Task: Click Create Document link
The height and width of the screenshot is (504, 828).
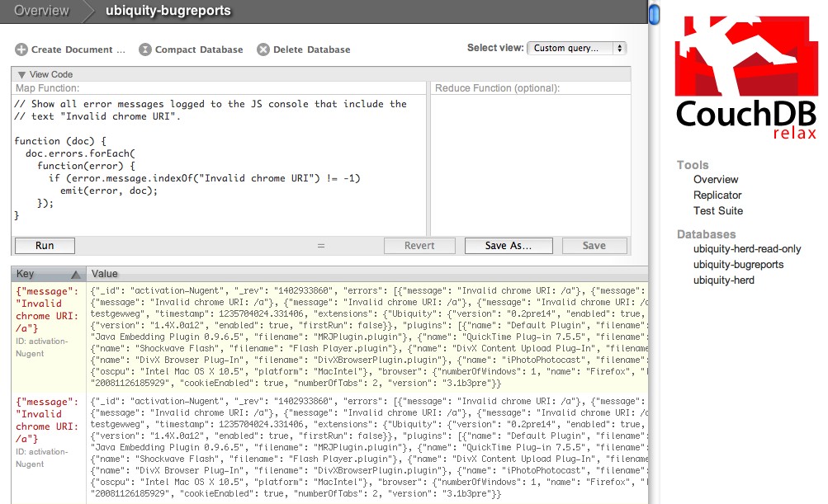Action: coord(78,49)
